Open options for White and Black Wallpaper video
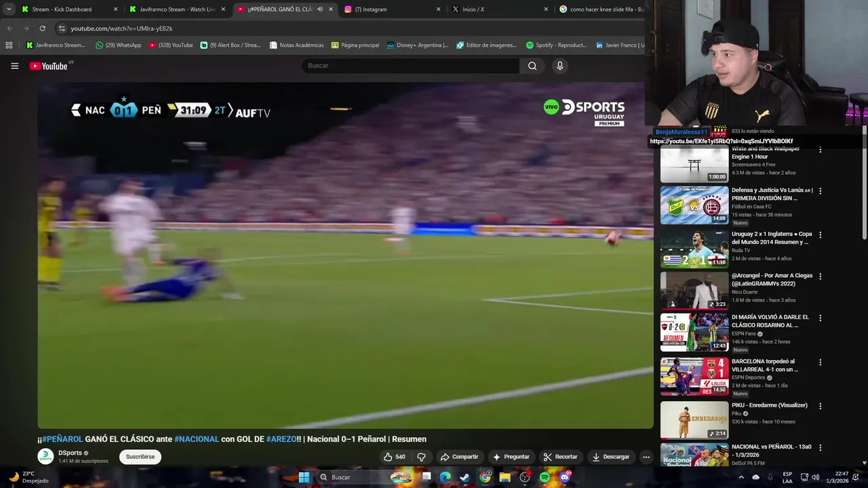This screenshot has height=488, width=868. pos(820,150)
